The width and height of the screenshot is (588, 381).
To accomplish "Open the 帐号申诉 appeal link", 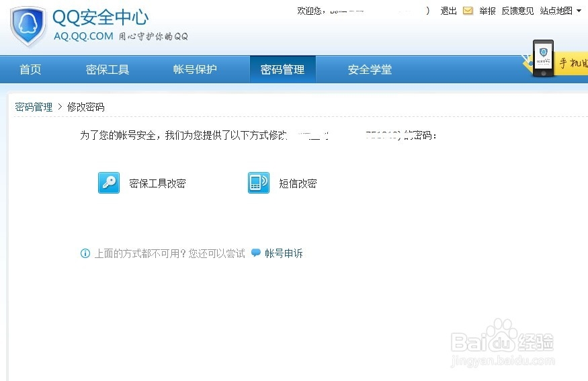I will [x=284, y=253].
